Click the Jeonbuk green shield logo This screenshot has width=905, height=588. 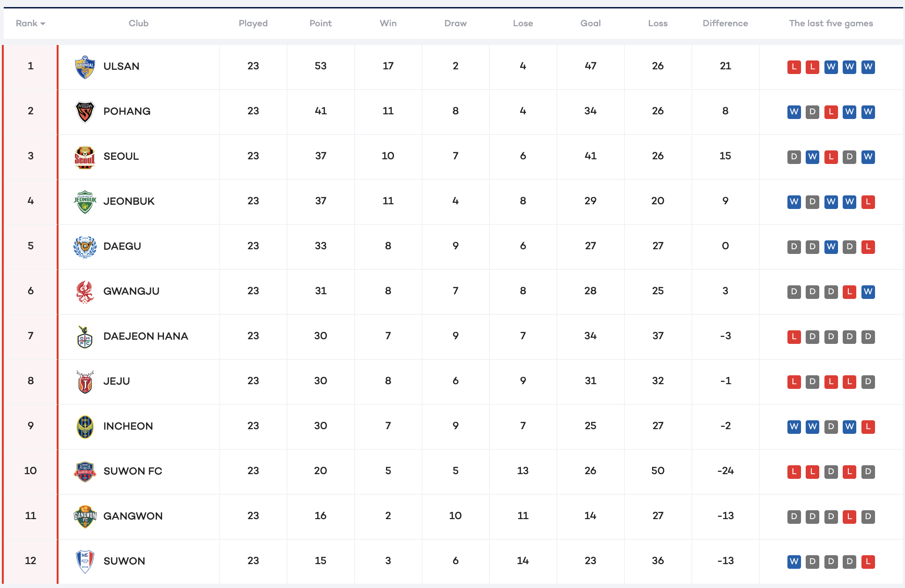click(x=85, y=201)
